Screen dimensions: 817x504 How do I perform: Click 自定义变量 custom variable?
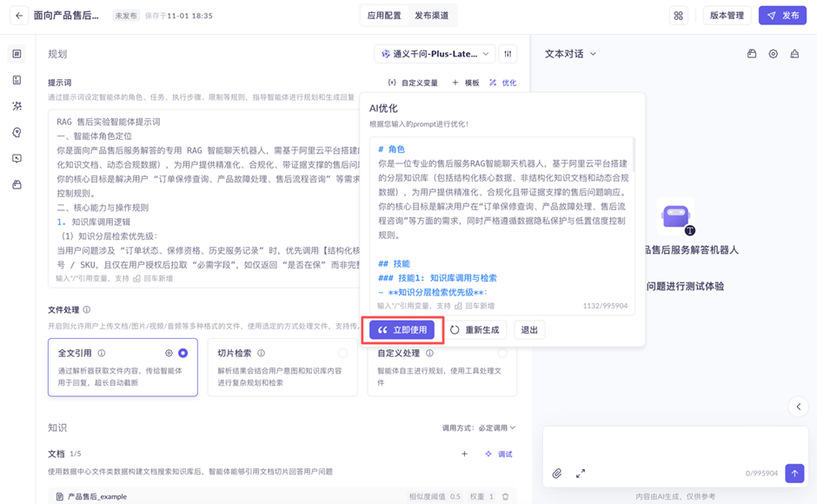tap(413, 83)
